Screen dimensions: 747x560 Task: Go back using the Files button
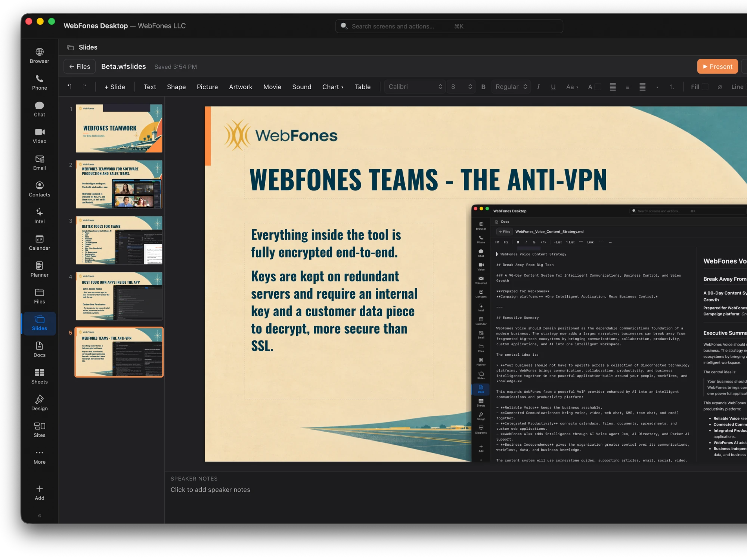[80, 66]
